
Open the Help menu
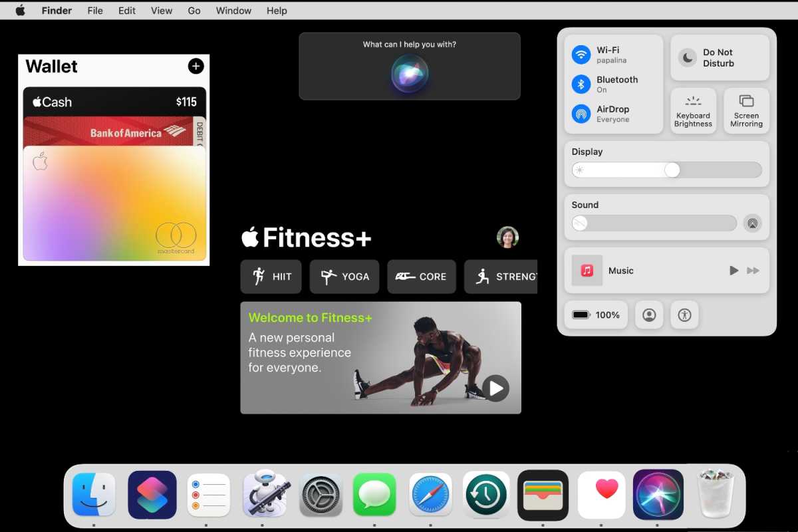[x=277, y=11]
